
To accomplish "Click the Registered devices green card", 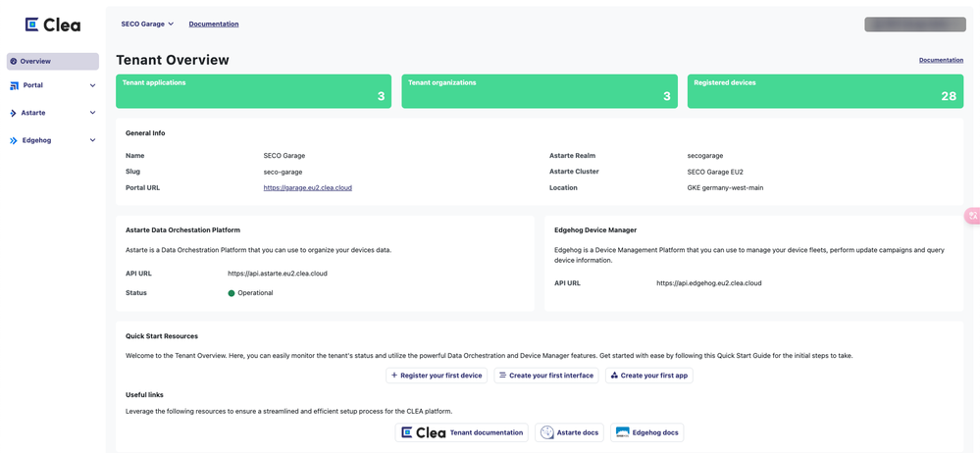I will coord(825,91).
